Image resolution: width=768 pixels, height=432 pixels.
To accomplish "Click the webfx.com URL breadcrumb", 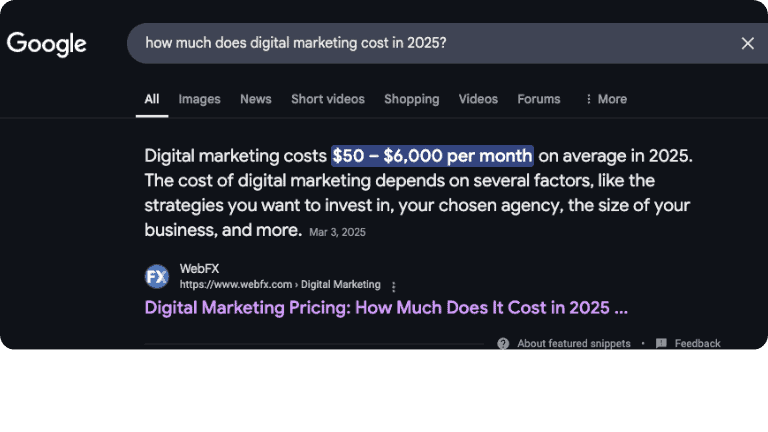I will 280,284.
